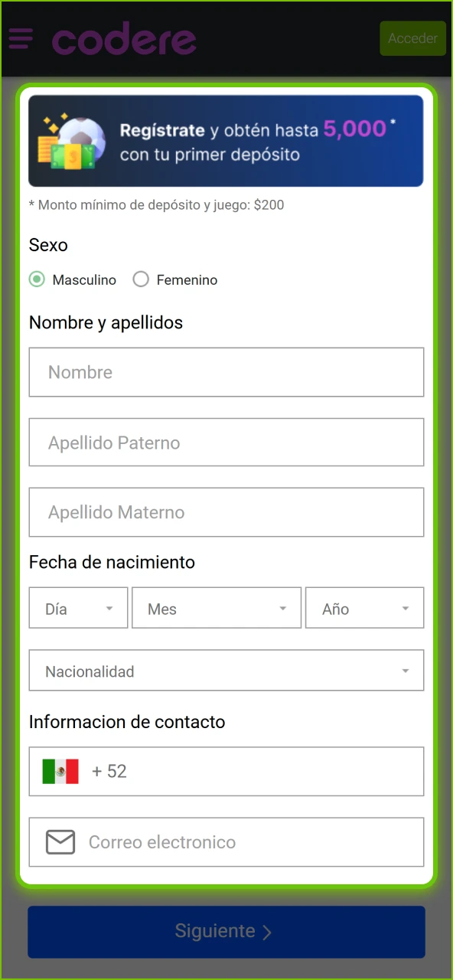Click the chevron arrow on the Siguiente button
Viewport: 453px width, 980px height.
(x=267, y=932)
